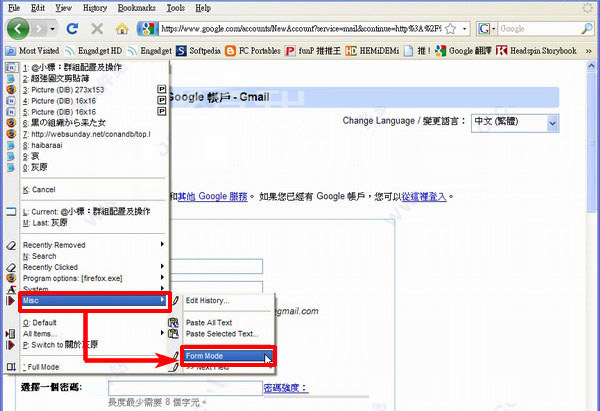The width and height of the screenshot is (600, 411).
Task: Choose M: Last 灰原 entry
Action: pyautogui.click(x=94, y=223)
